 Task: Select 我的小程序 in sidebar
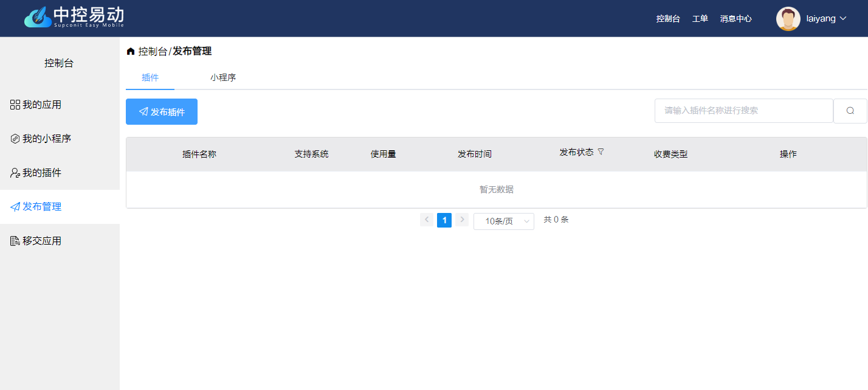point(60,139)
